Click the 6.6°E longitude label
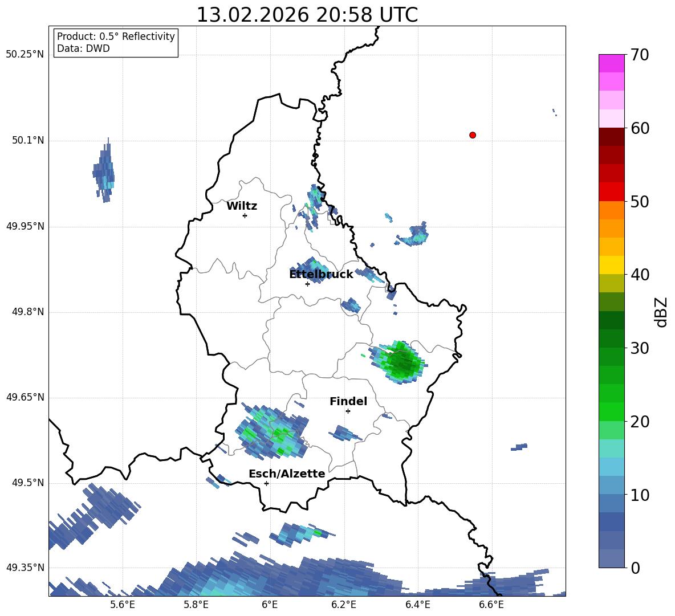Screen dimensions: 675x616 (491, 605)
